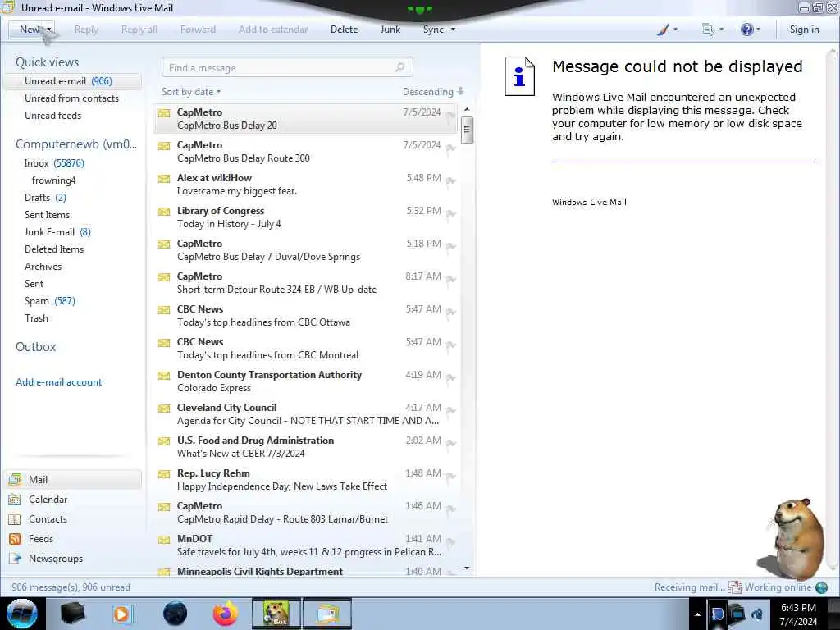Flag the MnDOT message

click(450, 541)
